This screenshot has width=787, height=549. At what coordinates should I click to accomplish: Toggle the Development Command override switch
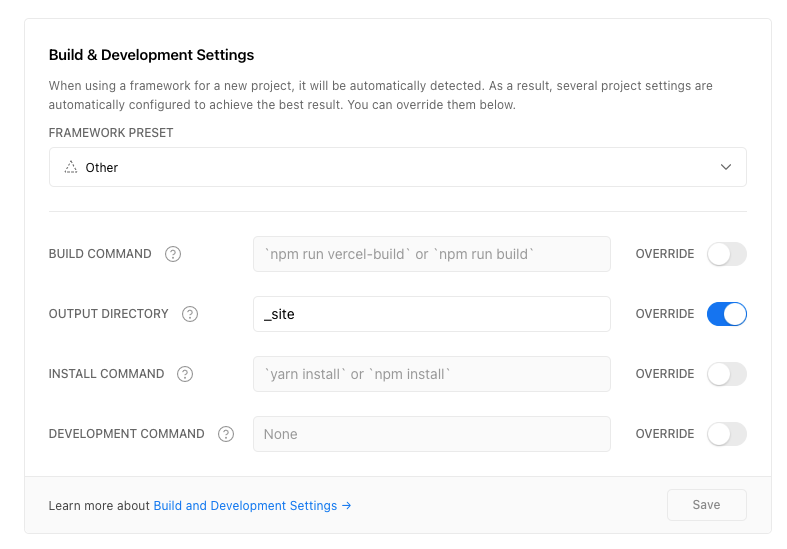[726, 434]
